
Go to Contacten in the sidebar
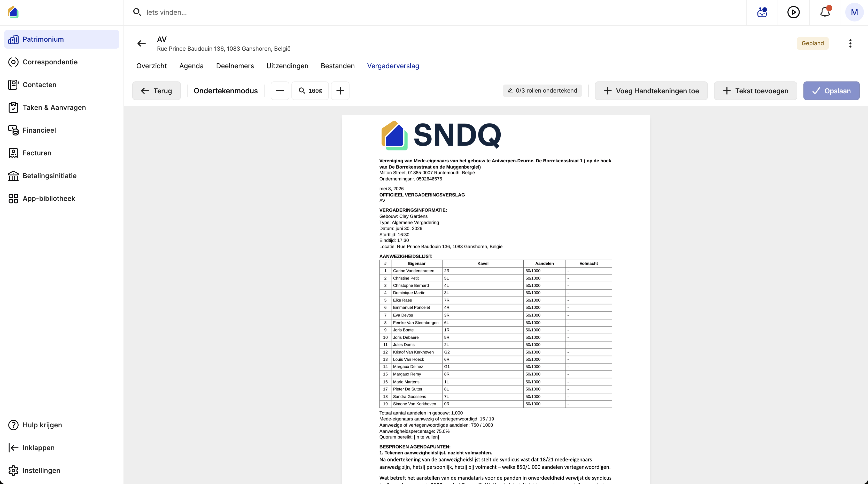point(62,85)
